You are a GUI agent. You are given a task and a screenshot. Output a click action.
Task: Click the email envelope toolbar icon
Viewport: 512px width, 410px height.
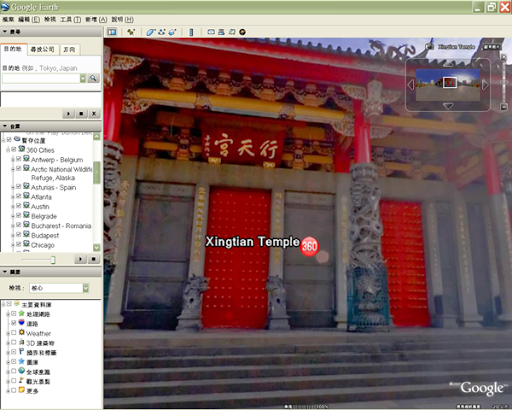(x=211, y=32)
